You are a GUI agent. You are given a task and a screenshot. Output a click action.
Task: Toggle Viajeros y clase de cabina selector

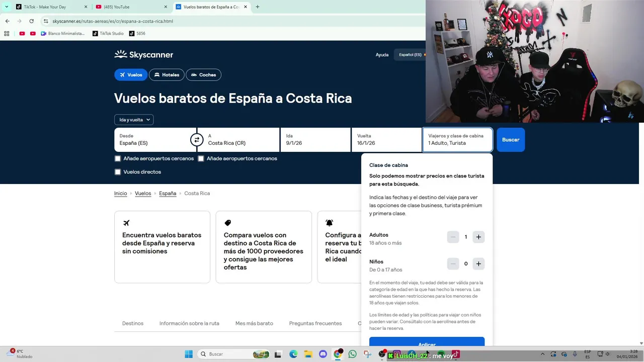(x=457, y=140)
